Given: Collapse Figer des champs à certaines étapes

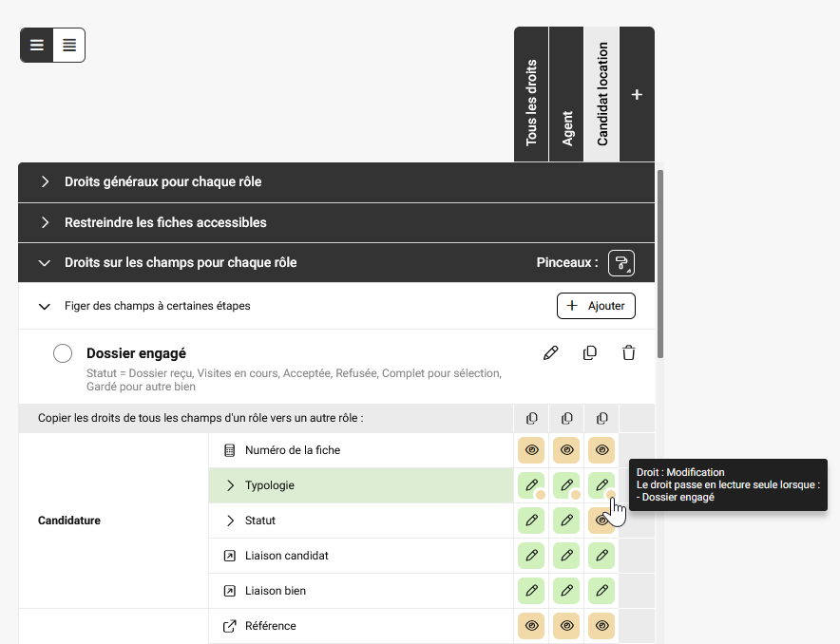Looking at the screenshot, I should pos(45,306).
